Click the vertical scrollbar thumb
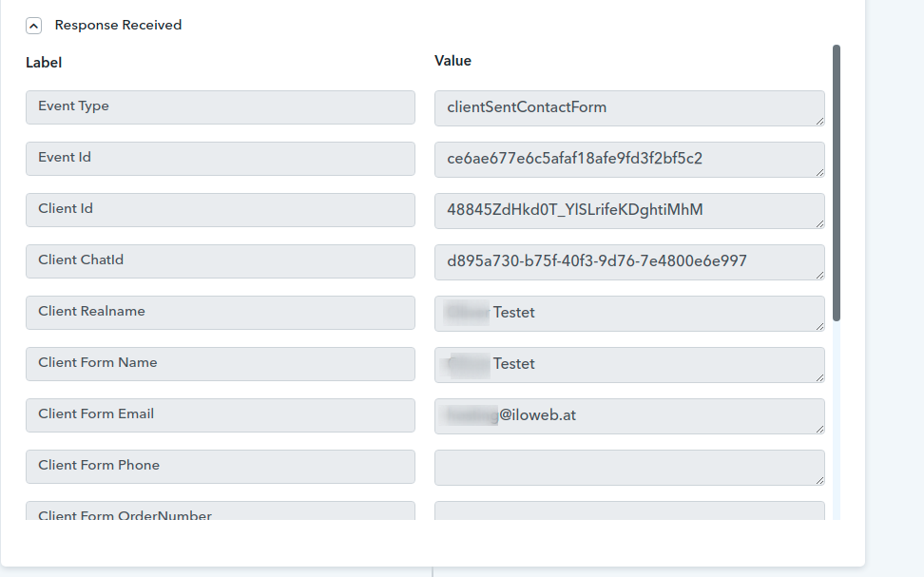 837,183
